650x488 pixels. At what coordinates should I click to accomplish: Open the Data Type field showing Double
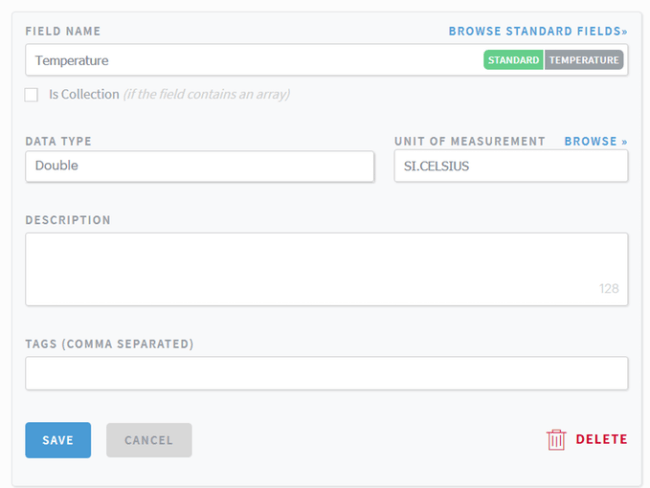point(199,166)
